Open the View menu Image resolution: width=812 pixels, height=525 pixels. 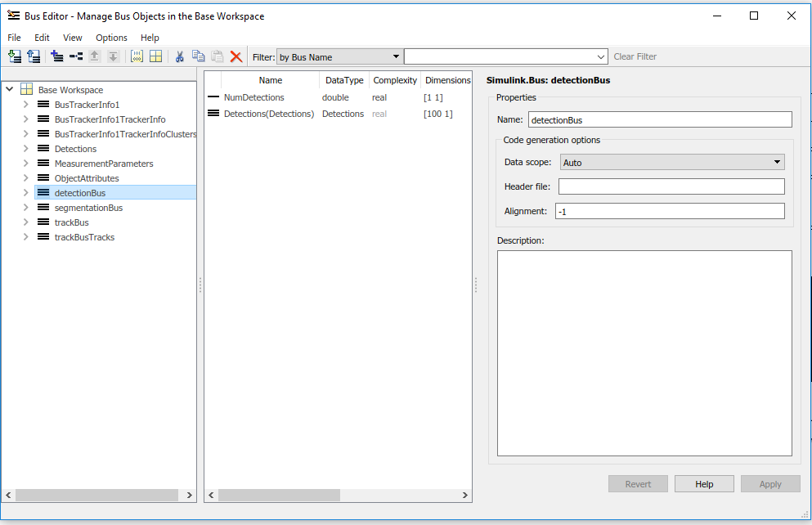pyautogui.click(x=73, y=38)
